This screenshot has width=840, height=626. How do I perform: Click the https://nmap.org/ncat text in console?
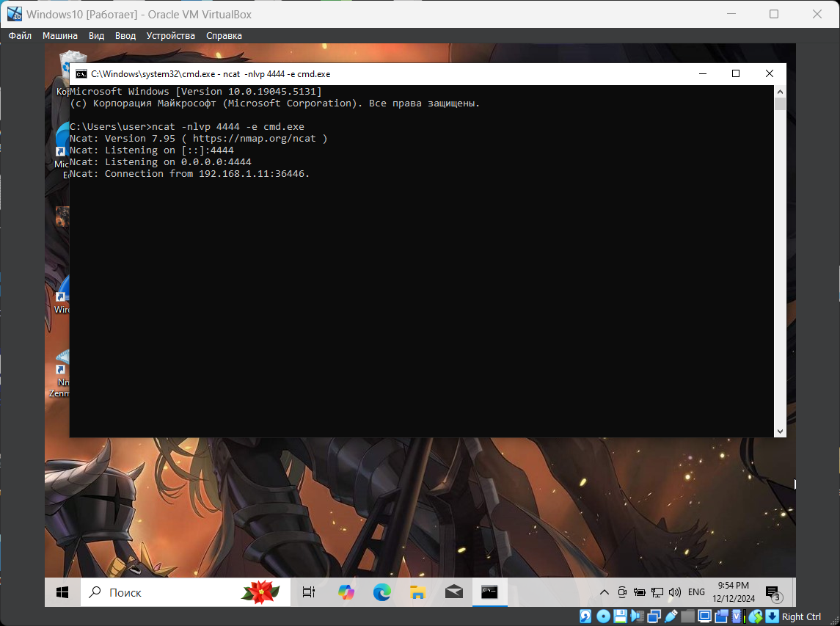tap(254, 138)
